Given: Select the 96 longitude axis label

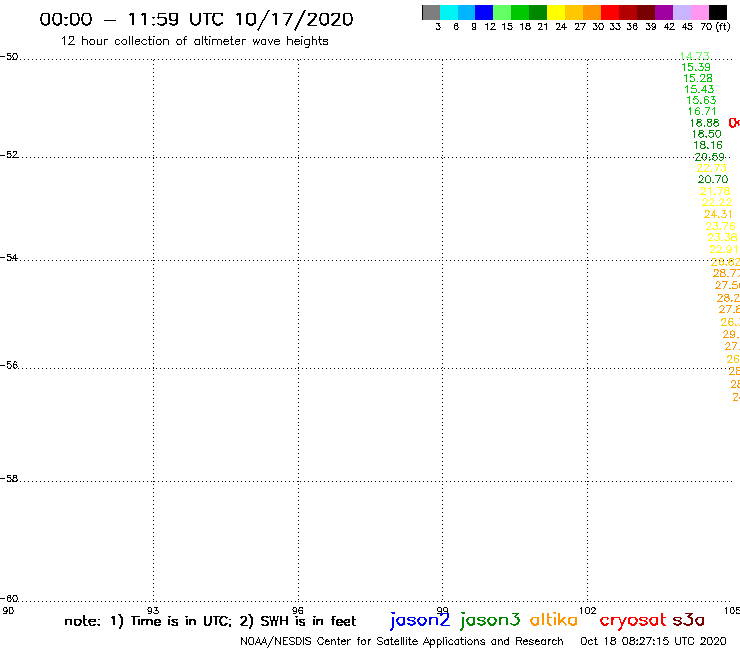Looking at the screenshot, I should coord(298,610).
